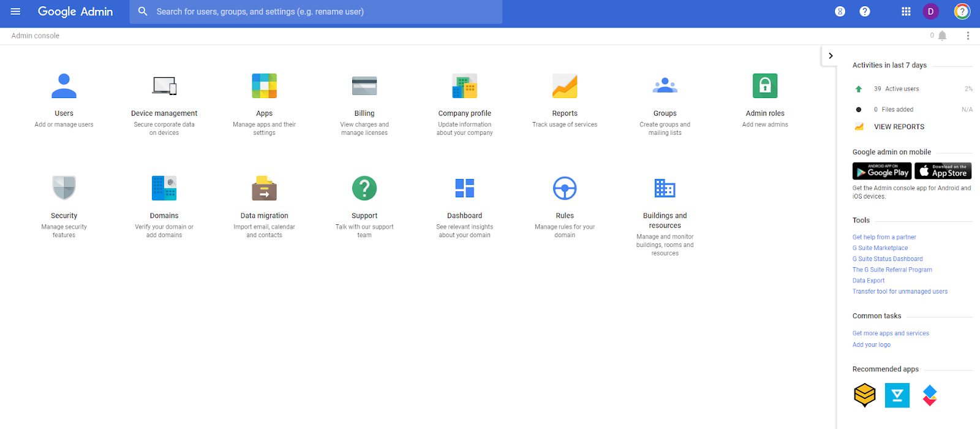Open the Reports chart icon

tap(565, 86)
